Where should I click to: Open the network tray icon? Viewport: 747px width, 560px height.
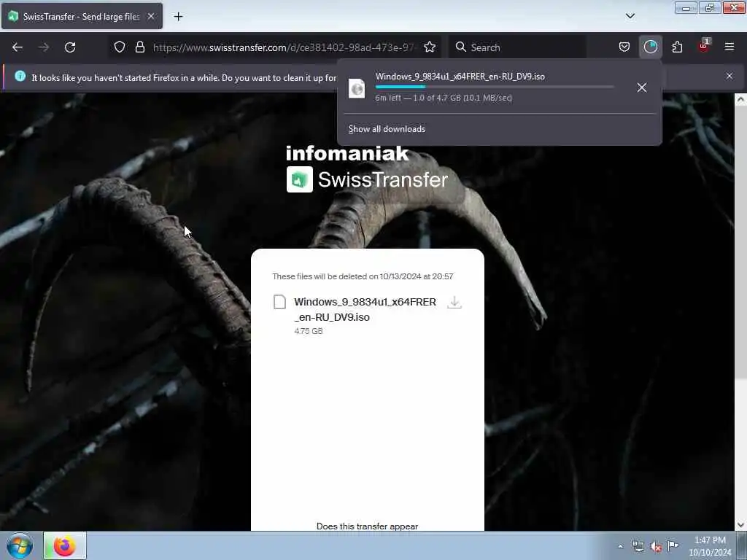click(x=638, y=546)
